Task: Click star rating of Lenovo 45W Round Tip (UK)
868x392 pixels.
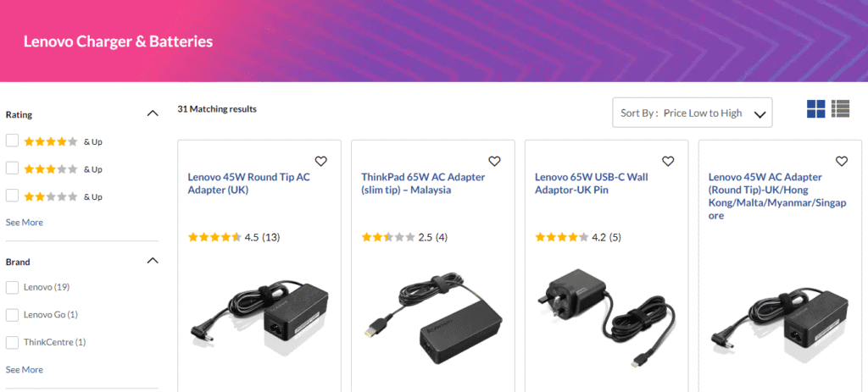Action: [214, 237]
